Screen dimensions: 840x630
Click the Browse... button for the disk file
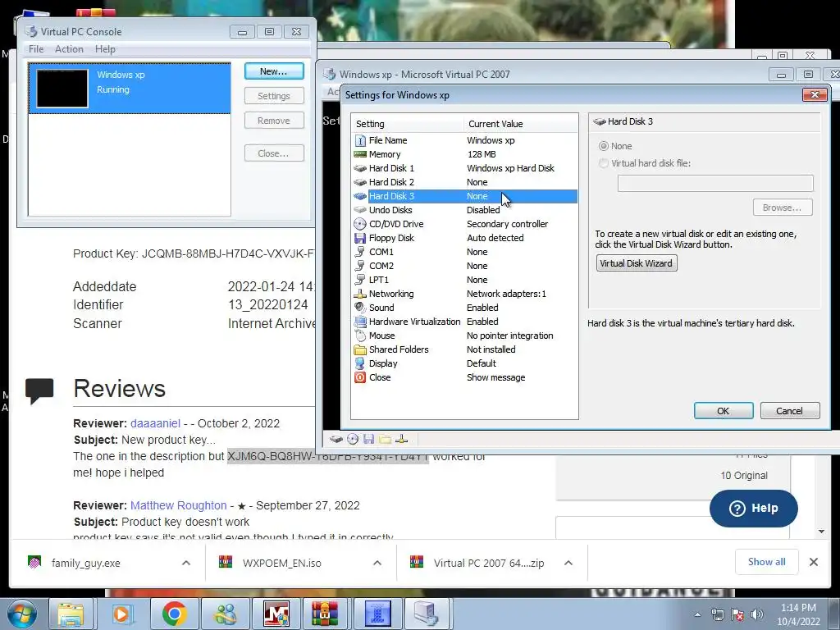[782, 208]
